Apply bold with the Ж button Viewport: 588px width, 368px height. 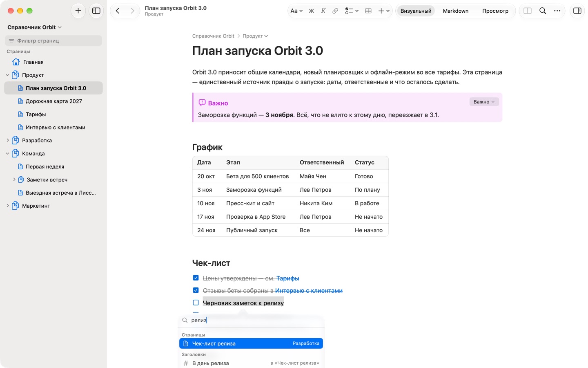(312, 11)
